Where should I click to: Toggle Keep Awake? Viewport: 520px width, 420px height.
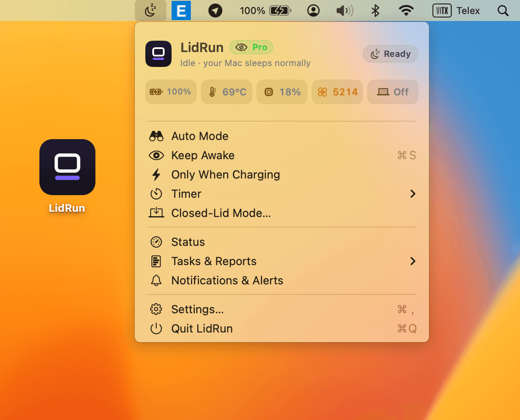pyautogui.click(x=282, y=155)
